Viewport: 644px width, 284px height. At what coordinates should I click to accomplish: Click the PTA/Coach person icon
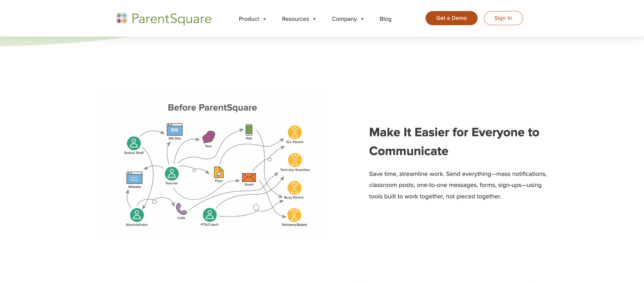[x=209, y=215]
